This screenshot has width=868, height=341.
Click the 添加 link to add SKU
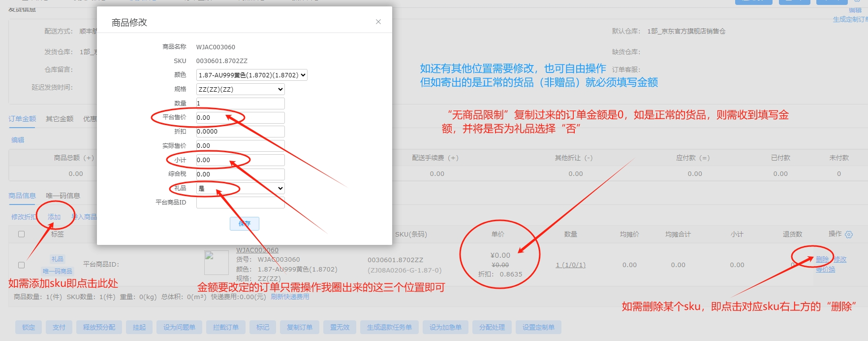click(x=54, y=217)
